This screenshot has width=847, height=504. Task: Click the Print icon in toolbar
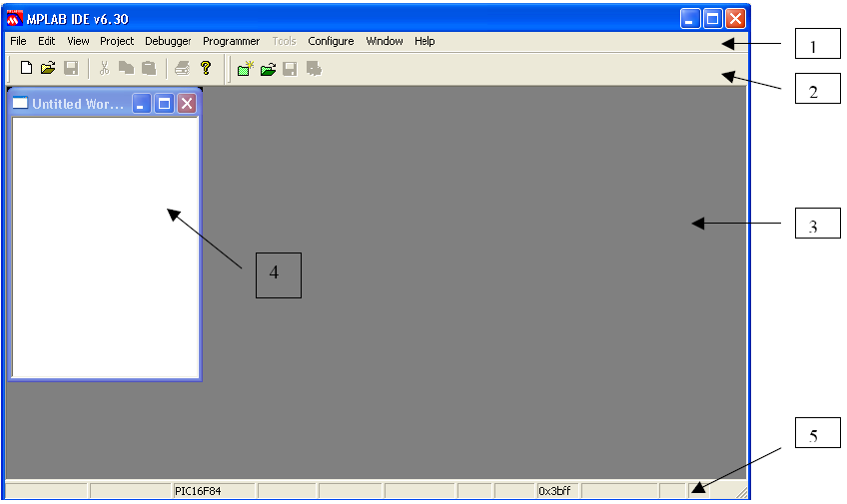click(182, 68)
